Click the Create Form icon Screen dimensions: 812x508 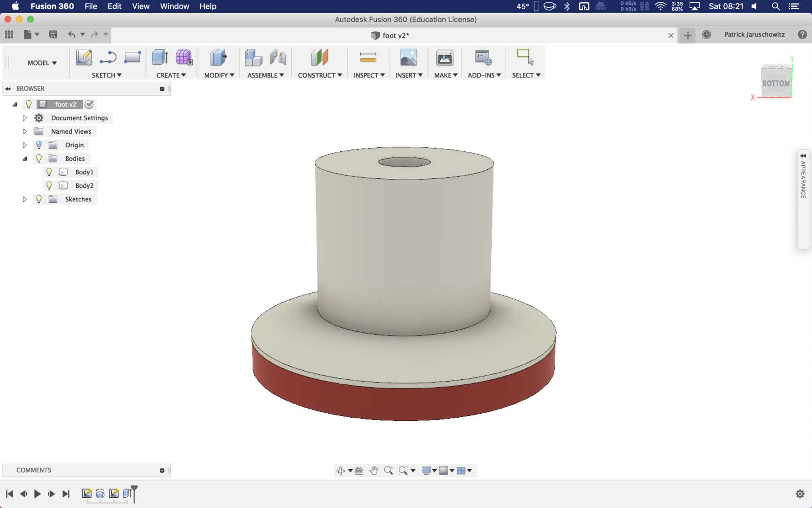click(x=184, y=58)
